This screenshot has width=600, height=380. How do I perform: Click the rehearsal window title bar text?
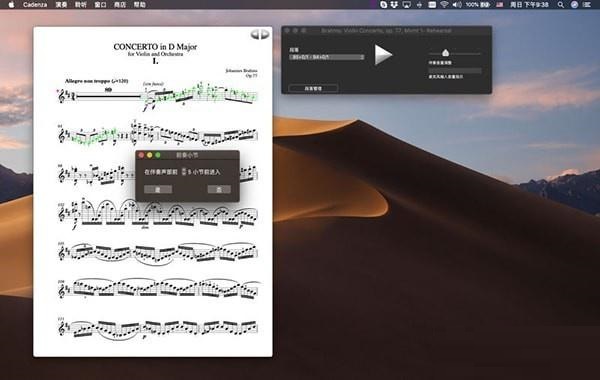click(x=386, y=30)
